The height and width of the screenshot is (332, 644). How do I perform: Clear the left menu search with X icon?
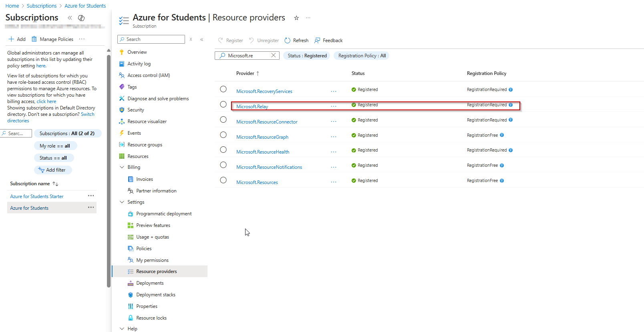point(191,39)
